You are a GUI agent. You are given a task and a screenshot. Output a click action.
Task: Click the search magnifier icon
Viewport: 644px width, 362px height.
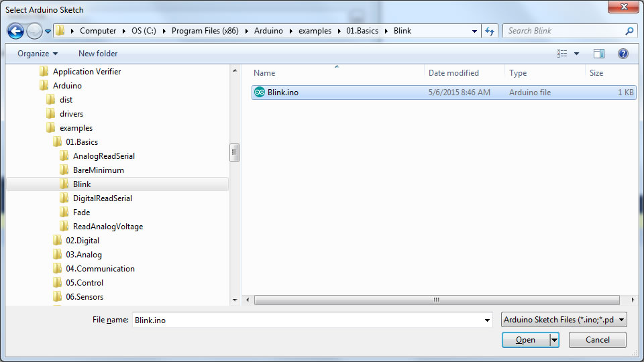(x=629, y=31)
